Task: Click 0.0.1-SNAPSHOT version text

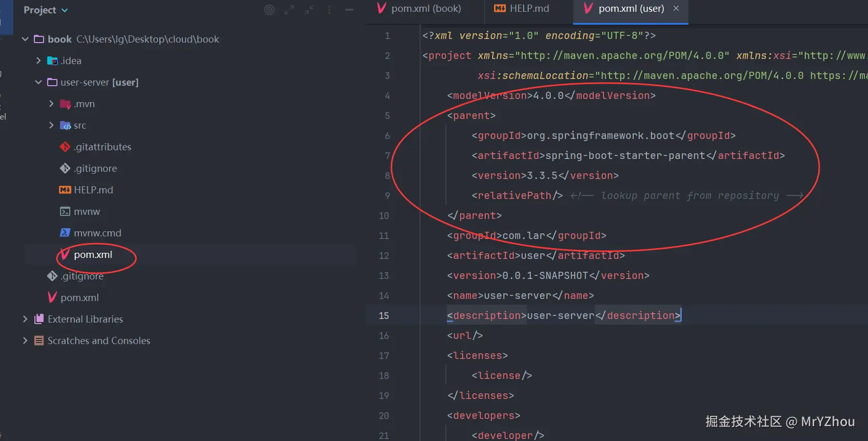Action: [x=545, y=275]
